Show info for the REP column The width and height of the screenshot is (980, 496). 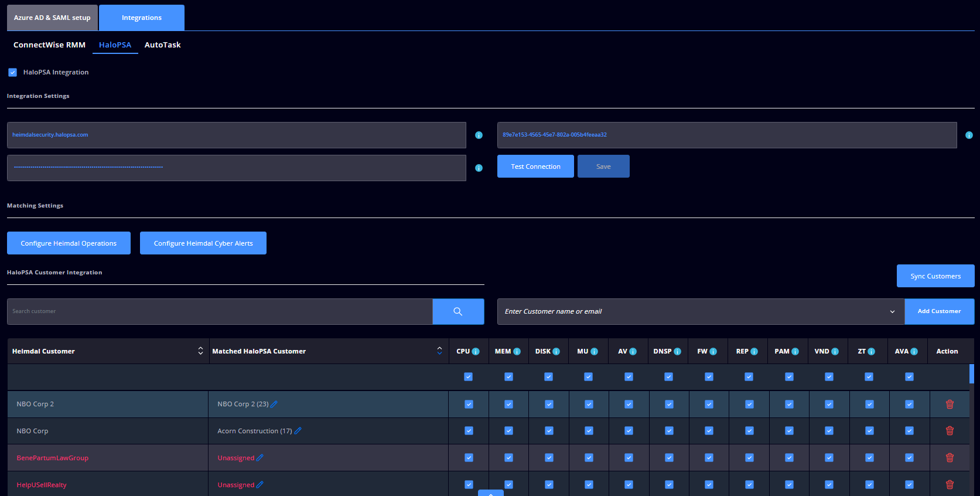(754, 352)
